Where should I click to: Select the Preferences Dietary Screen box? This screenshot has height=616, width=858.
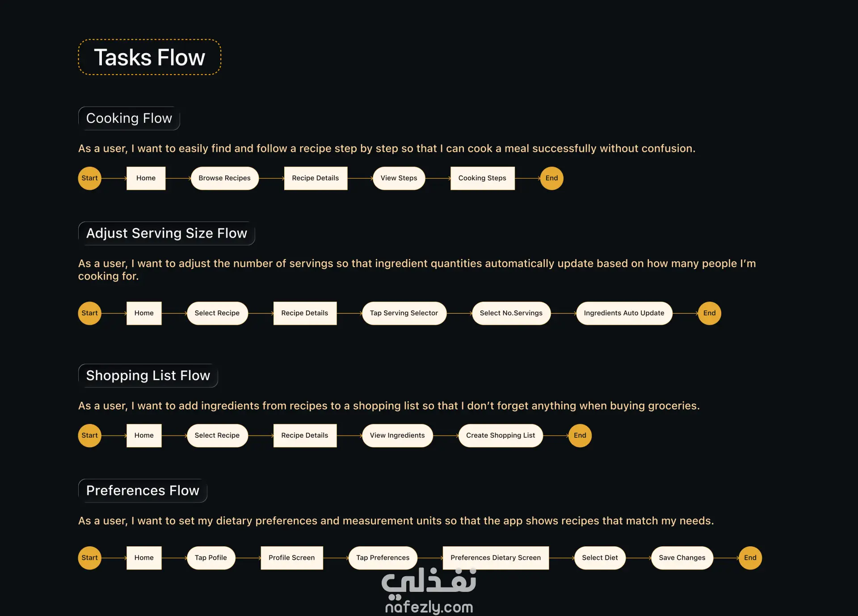(496, 558)
